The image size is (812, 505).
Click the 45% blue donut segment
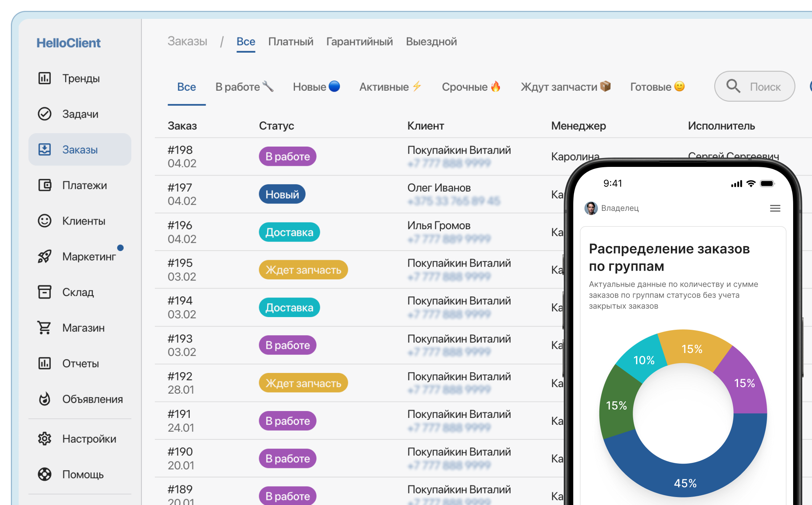coord(685,483)
